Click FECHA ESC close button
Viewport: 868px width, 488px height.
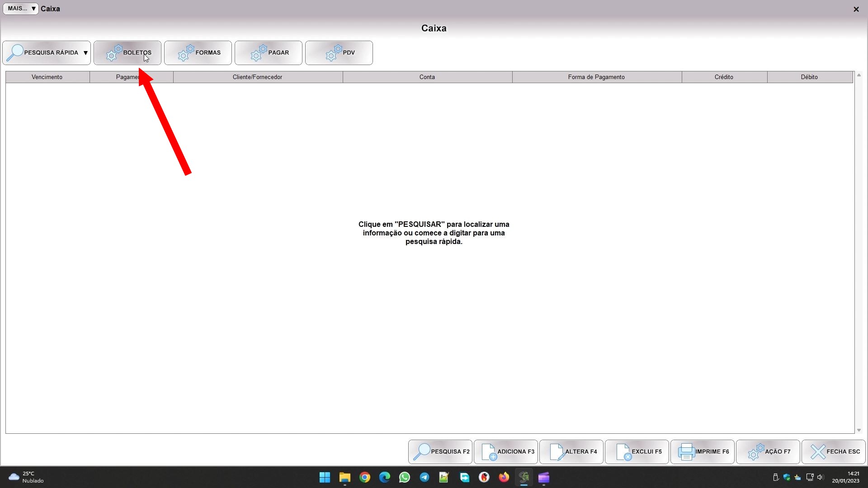tap(833, 451)
